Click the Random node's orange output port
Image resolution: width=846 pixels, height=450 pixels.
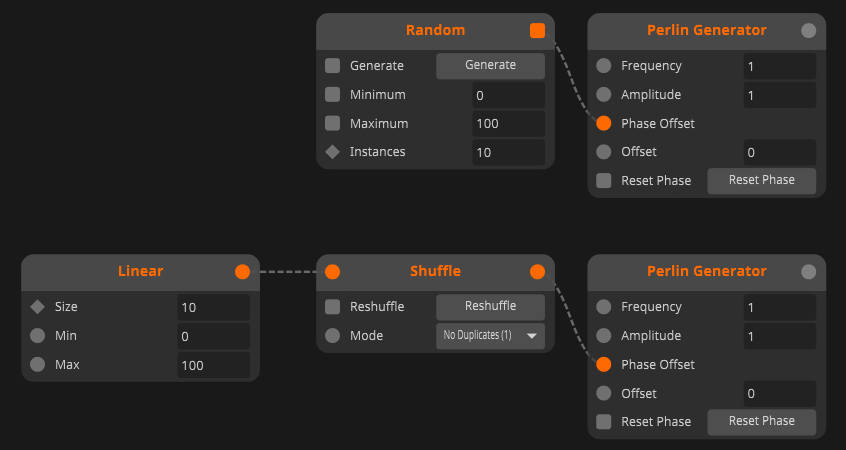[538, 31]
